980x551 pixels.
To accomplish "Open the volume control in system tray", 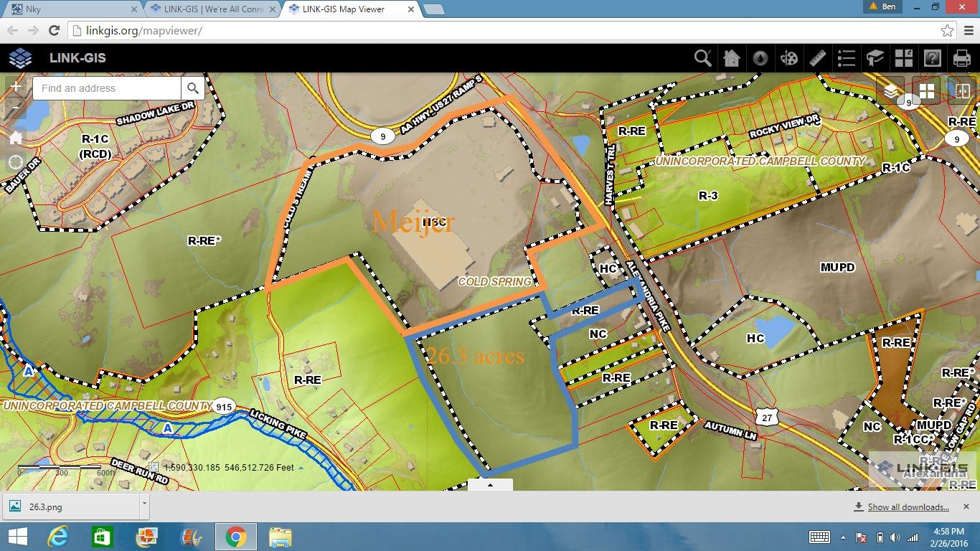I will click(x=895, y=537).
